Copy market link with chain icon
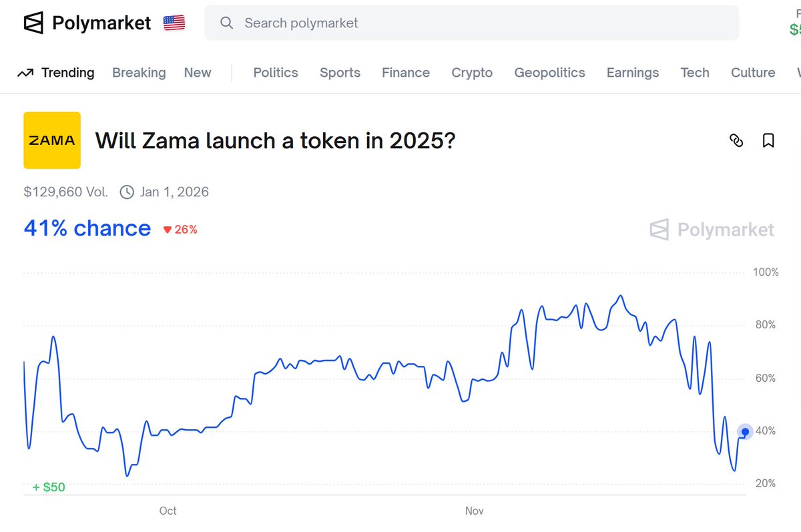801x532 pixels. point(736,140)
